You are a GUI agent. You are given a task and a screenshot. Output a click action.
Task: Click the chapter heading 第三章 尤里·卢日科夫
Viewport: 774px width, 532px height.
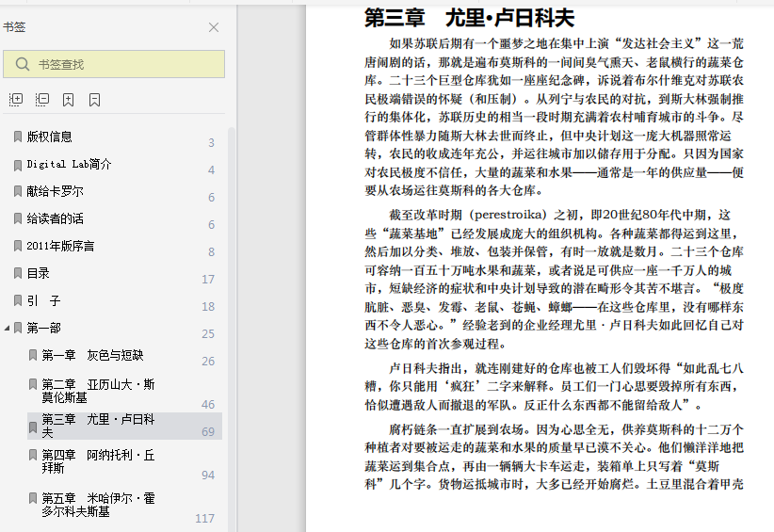pos(469,19)
